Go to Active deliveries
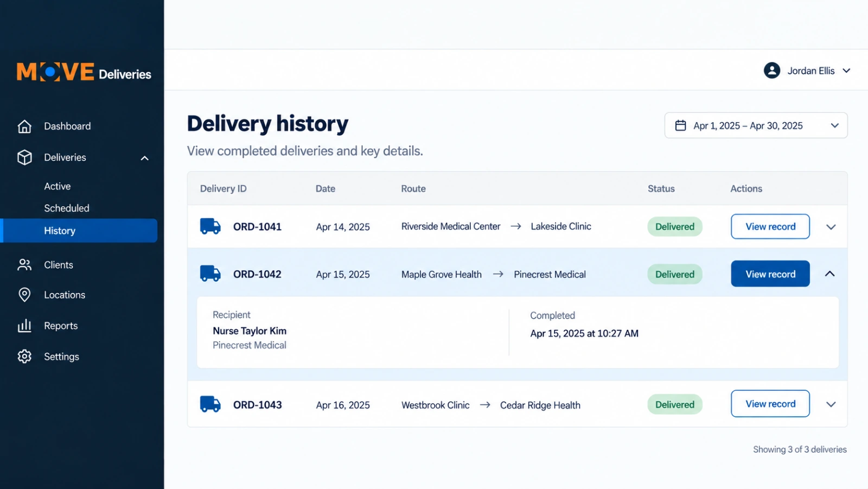The width and height of the screenshot is (868, 489). coord(58,186)
